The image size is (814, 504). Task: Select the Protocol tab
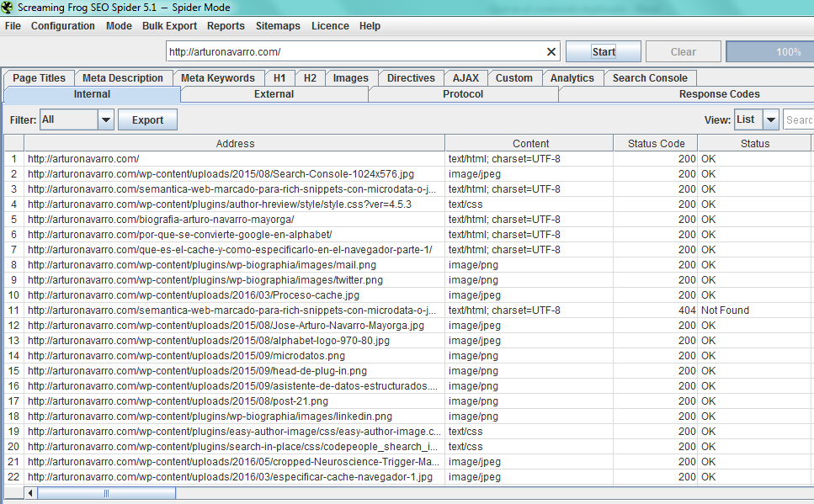click(x=463, y=94)
